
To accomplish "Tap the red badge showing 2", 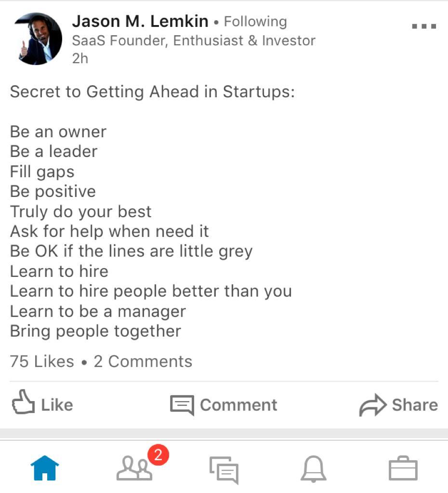I will pyautogui.click(x=158, y=454).
